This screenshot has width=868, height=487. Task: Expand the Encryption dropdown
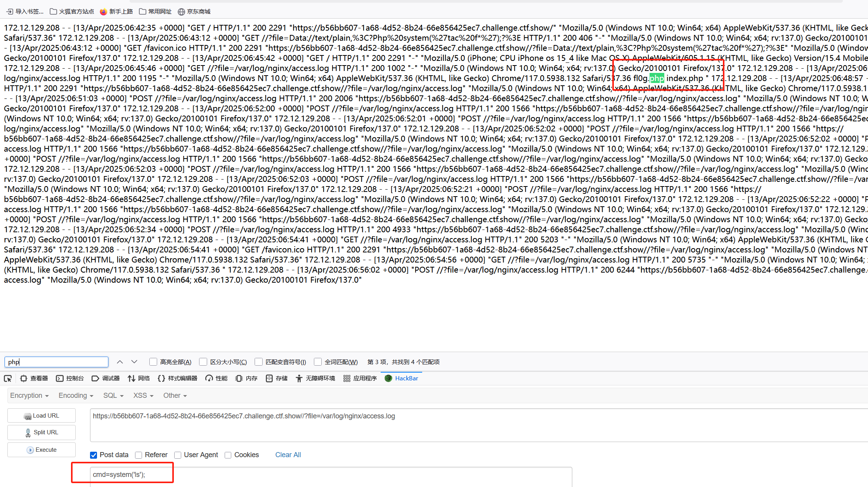pos(29,395)
